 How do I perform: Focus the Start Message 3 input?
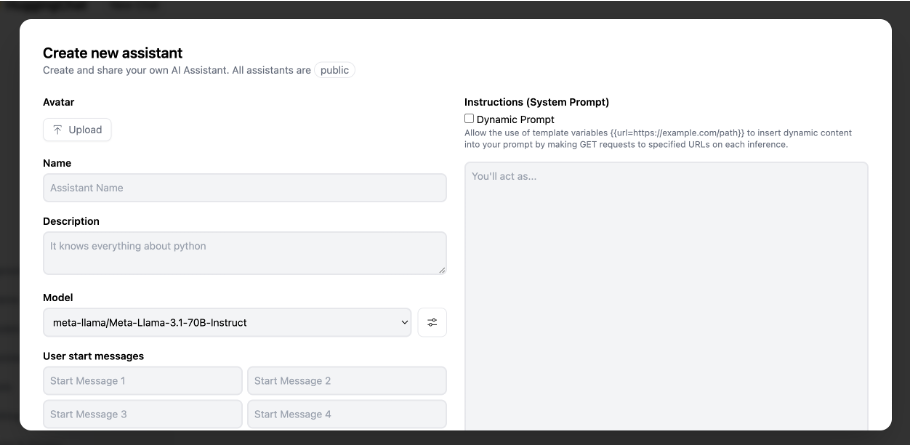pyautogui.click(x=142, y=414)
